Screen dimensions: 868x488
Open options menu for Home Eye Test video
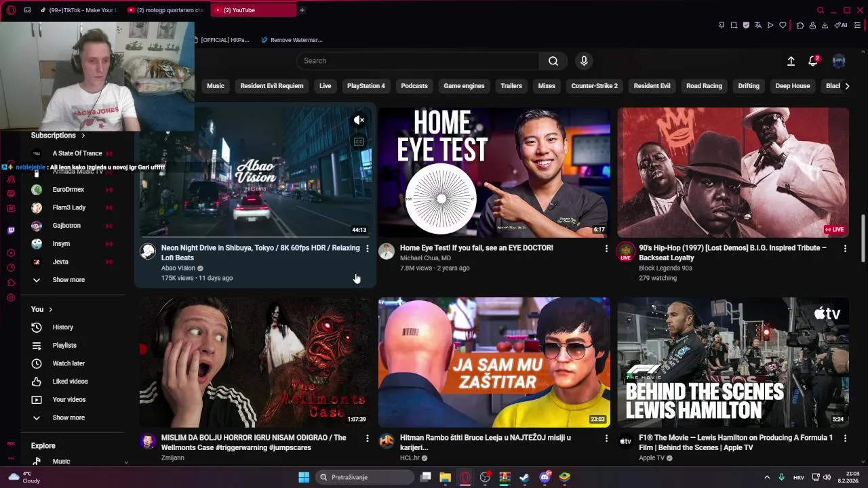coord(606,249)
